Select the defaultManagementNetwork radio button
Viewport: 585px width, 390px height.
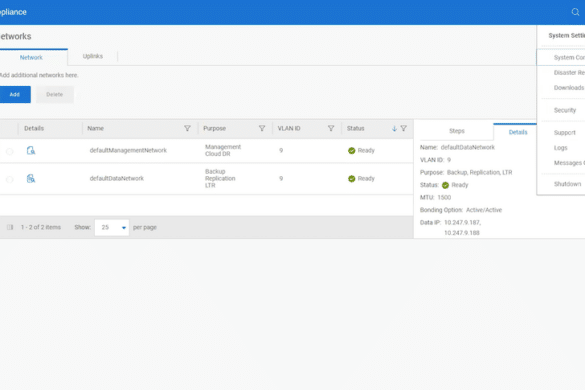[x=10, y=151]
